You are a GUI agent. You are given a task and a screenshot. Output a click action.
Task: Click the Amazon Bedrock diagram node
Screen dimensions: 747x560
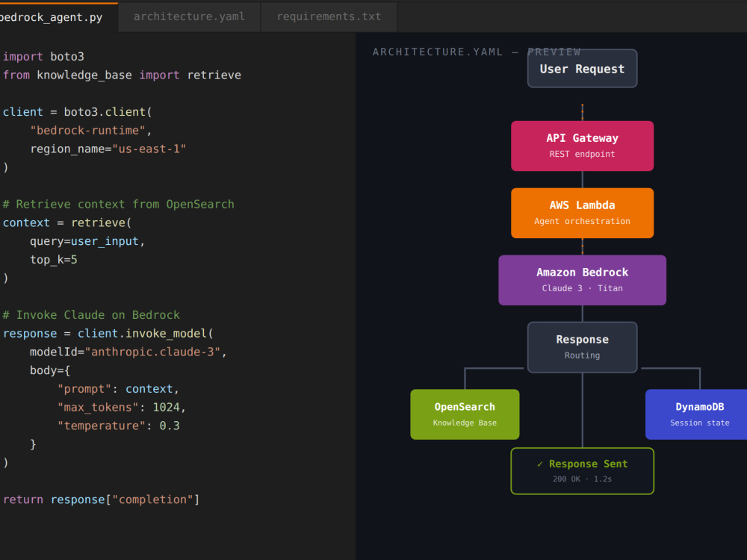[582, 280]
